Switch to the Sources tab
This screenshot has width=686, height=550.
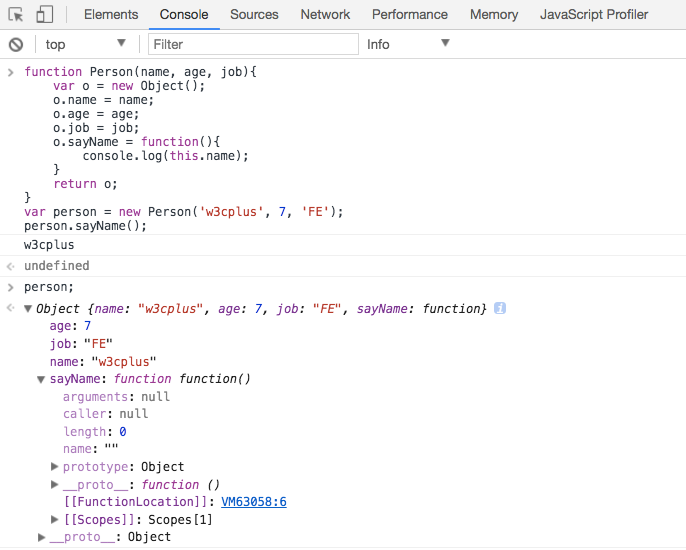click(x=254, y=14)
